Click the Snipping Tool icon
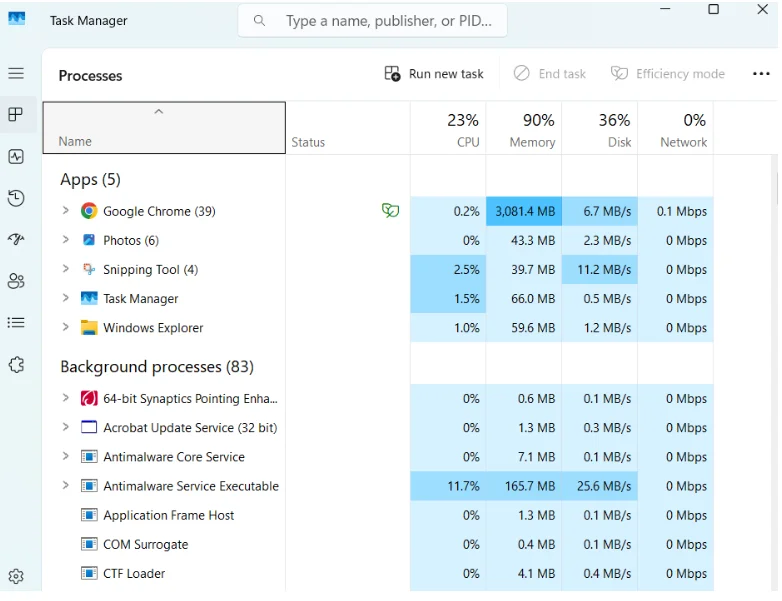 click(x=89, y=269)
